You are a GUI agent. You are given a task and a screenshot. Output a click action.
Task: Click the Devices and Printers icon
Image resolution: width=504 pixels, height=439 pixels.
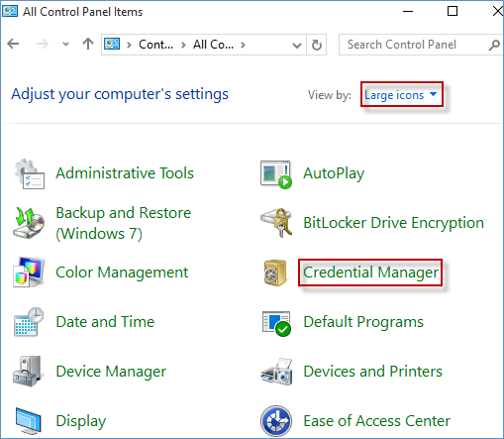(x=276, y=372)
